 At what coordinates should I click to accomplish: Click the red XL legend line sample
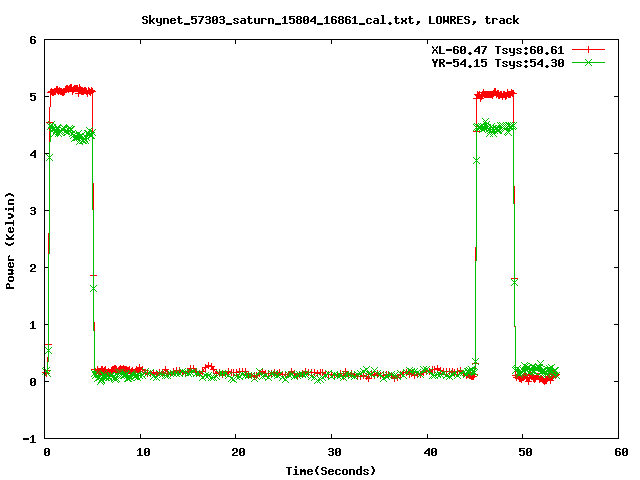point(588,50)
